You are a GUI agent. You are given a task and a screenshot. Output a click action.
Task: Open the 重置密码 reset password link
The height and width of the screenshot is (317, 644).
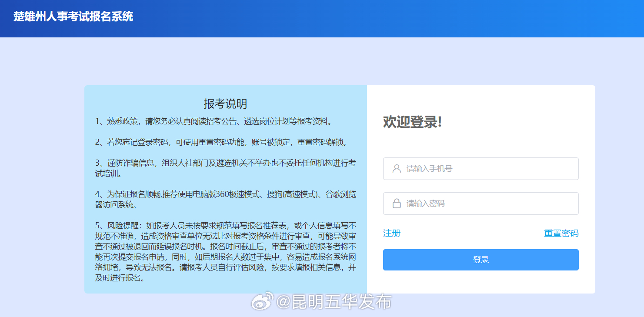tap(561, 233)
